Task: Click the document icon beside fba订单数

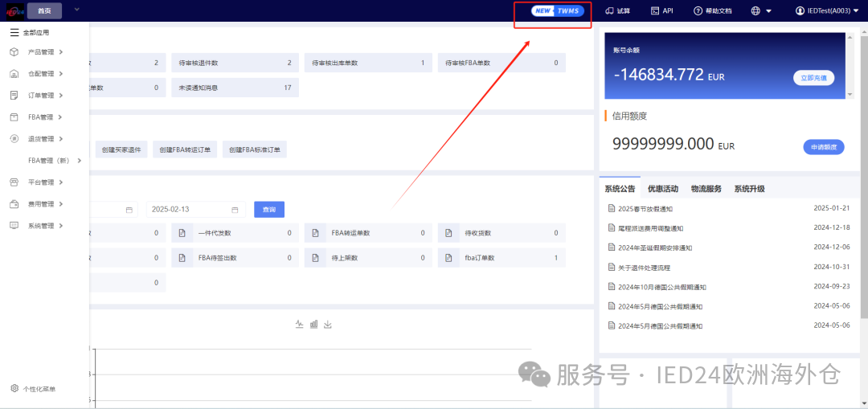Action: coord(448,258)
